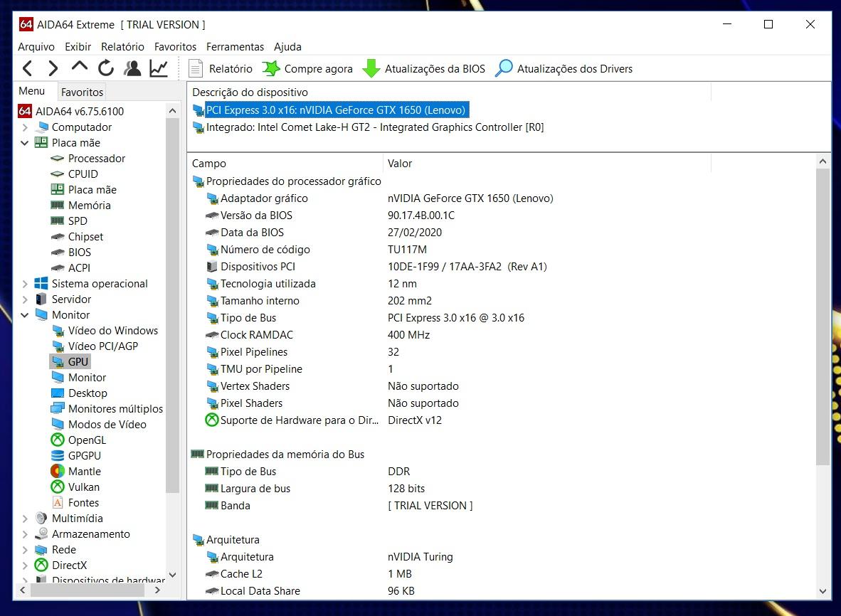Screen dimensions: 841x616
Task: Click the sidebar horizontal scroll right arrow
Action: pos(157,590)
